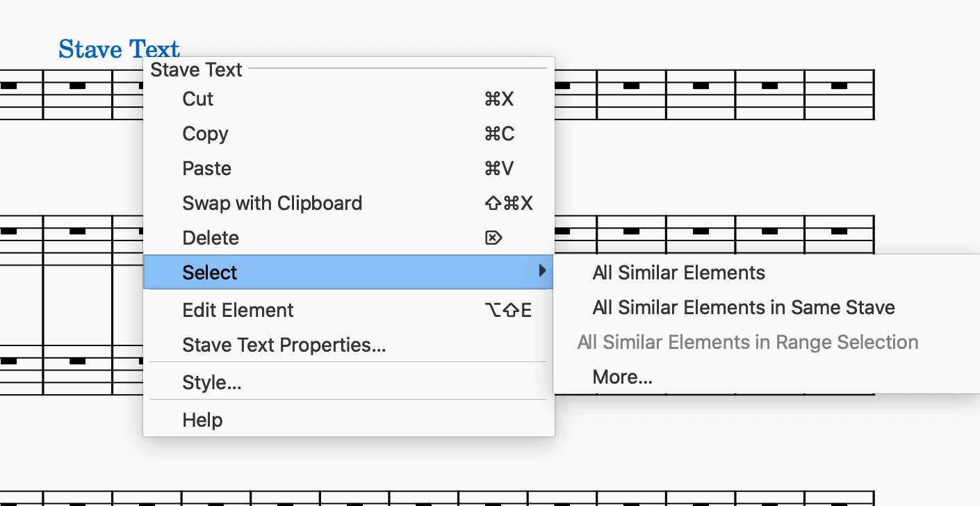This screenshot has width=980, height=506.
Task: Select All Similar Elements in Same Stave
Action: 744,307
